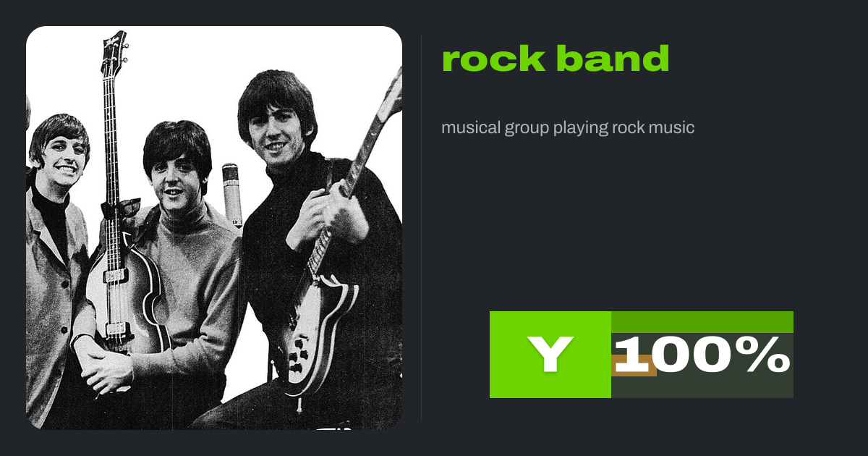Click the vertical divider beside the photo

coord(422,228)
